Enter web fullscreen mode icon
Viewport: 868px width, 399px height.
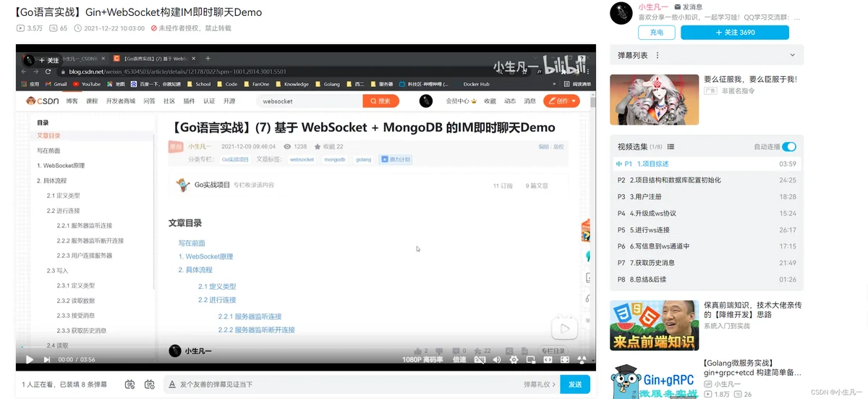click(565, 359)
